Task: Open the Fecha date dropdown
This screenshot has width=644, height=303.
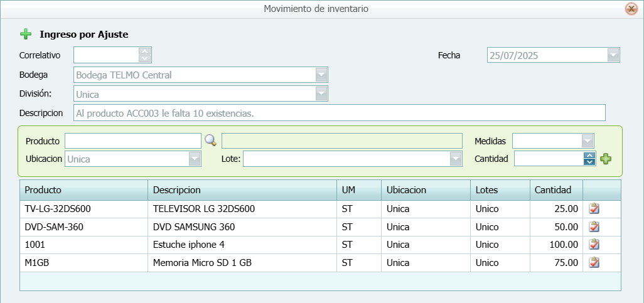Action: (613, 55)
